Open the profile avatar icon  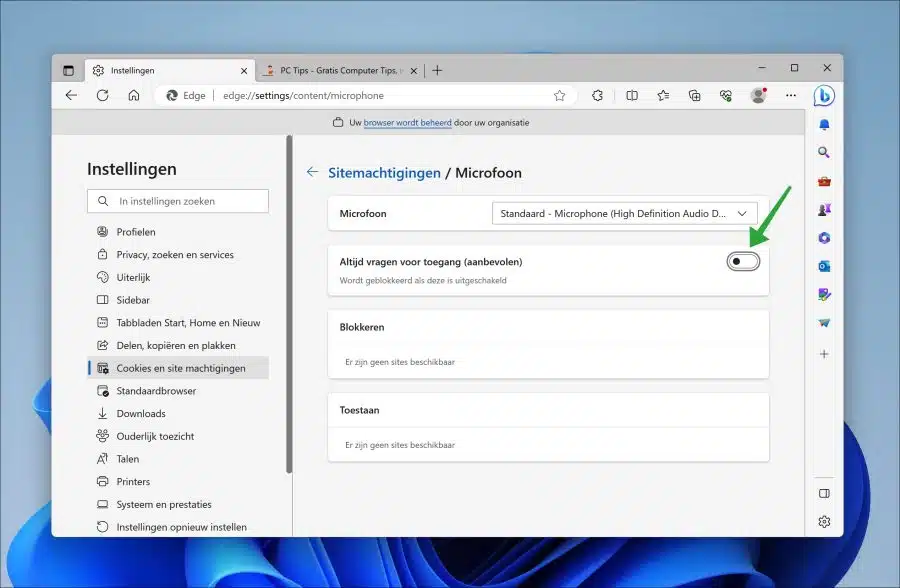tap(759, 95)
